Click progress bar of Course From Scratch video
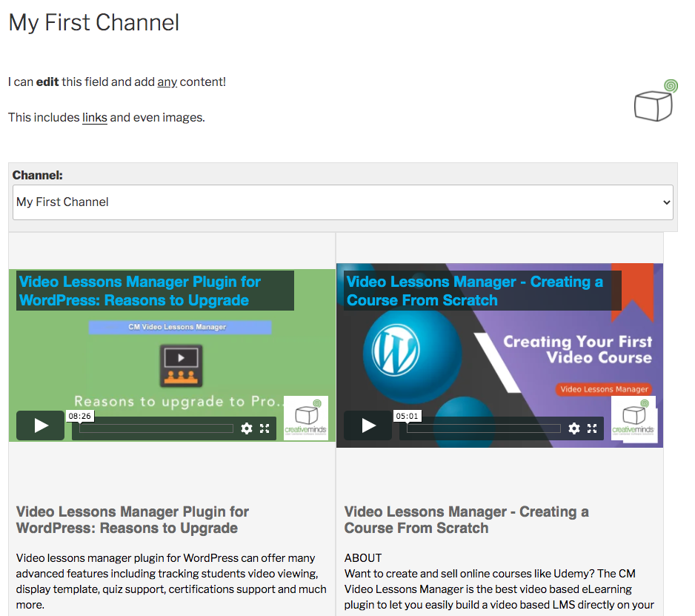Viewport: 695px width, 616px height. click(x=484, y=428)
